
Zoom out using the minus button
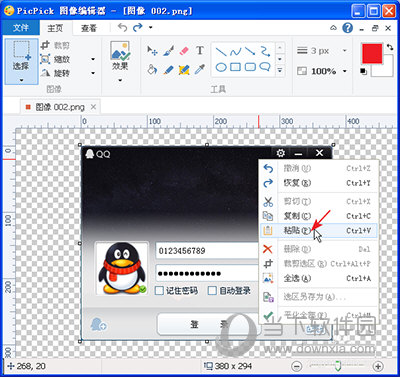[x=296, y=367]
